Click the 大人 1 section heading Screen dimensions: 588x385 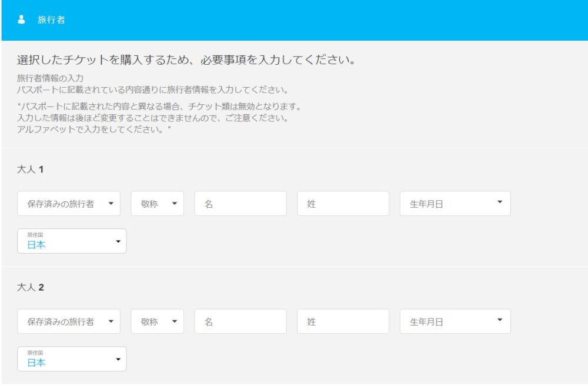click(31, 170)
